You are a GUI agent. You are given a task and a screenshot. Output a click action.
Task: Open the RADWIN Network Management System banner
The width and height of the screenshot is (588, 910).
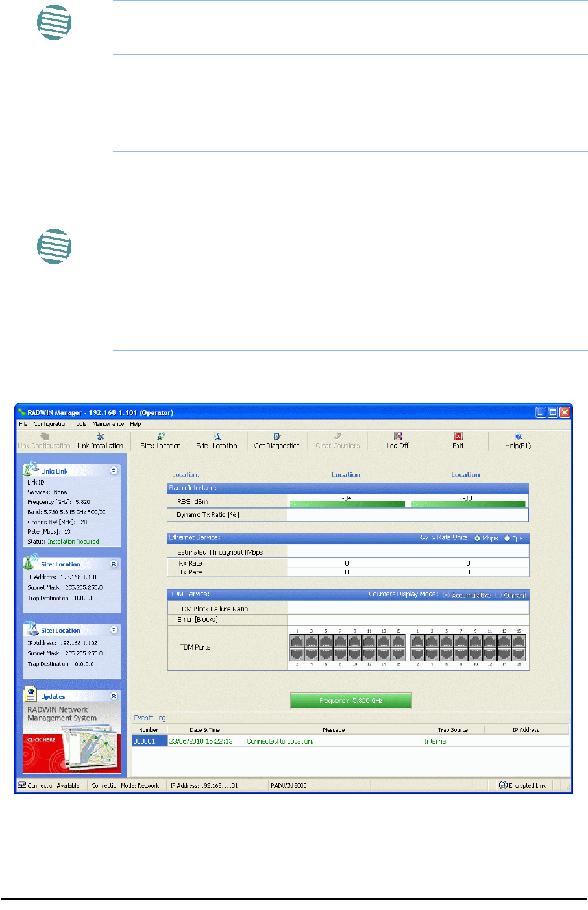[x=72, y=739]
